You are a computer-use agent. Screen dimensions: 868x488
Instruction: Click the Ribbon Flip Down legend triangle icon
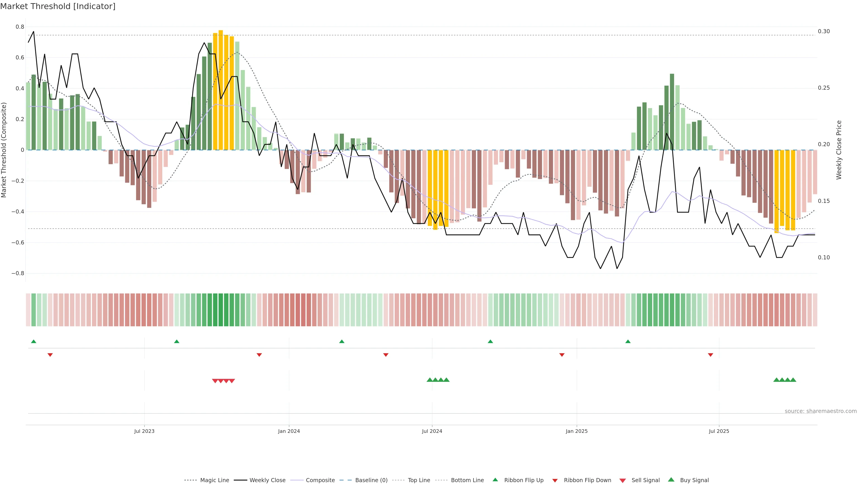pos(555,481)
